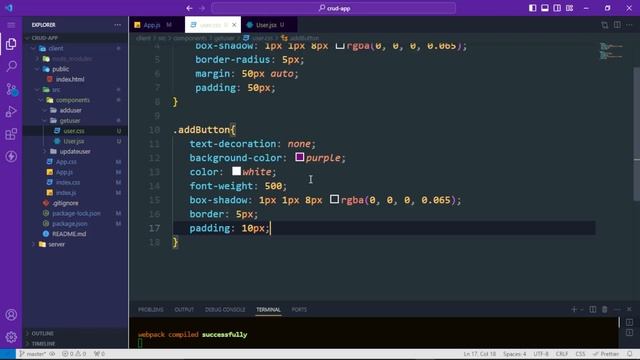Screen dimensions: 640x360
Task: Open the Explorer view in activity bar
Action: 11,44
